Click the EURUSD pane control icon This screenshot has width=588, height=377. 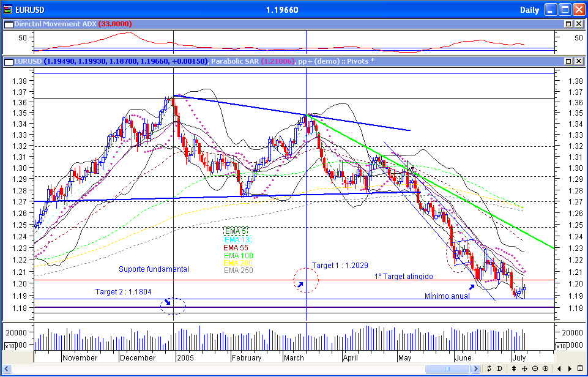pos(8,61)
